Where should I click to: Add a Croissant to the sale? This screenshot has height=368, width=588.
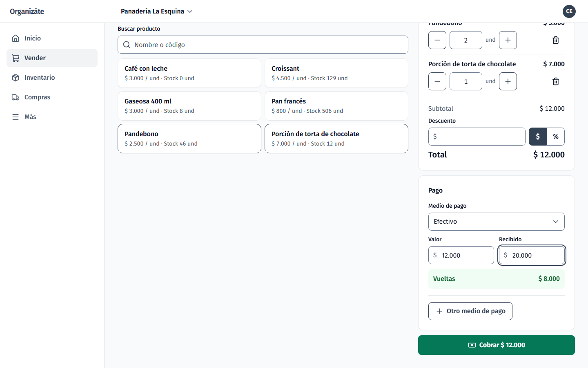pyautogui.click(x=336, y=73)
